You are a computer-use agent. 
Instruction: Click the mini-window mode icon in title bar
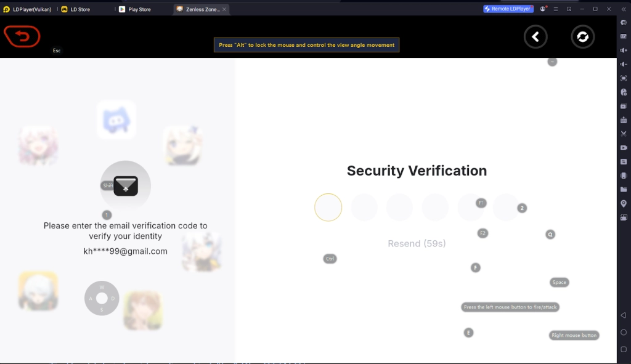click(569, 9)
